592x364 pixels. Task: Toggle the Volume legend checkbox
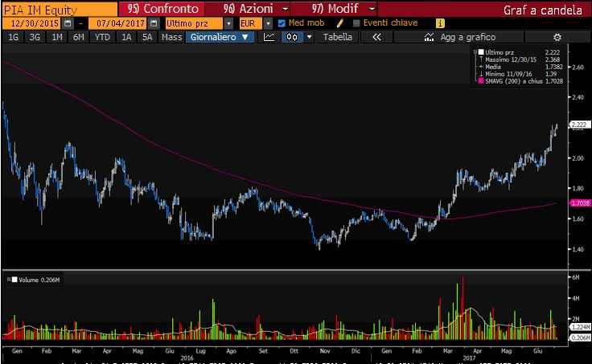(8, 280)
